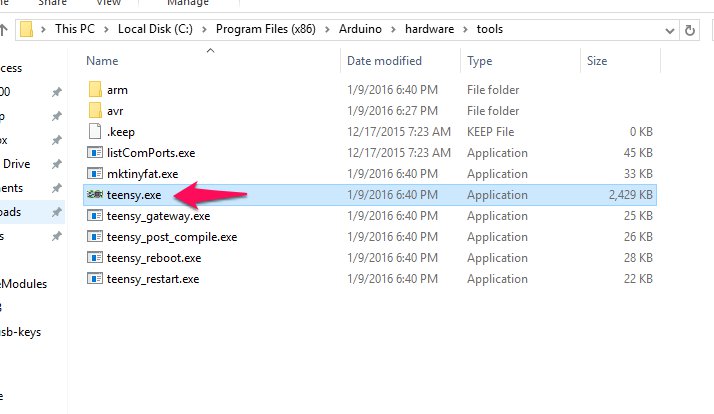This screenshot has height=414, width=714.
Task: Click the tools breadcrumb segment
Action: [x=490, y=29]
